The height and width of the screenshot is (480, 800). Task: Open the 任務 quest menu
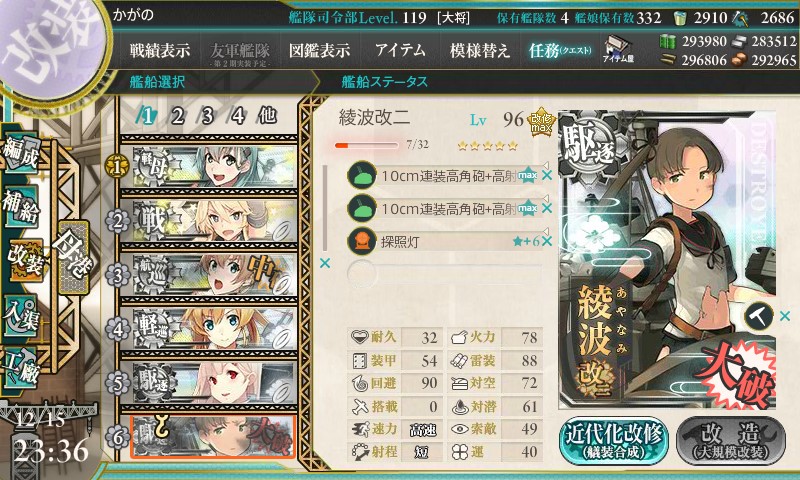[560, 50]
